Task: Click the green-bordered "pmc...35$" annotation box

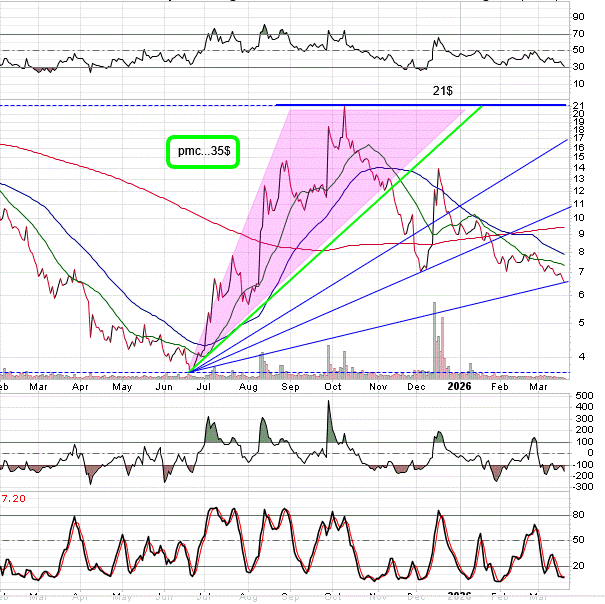Action: click(204, 151)
